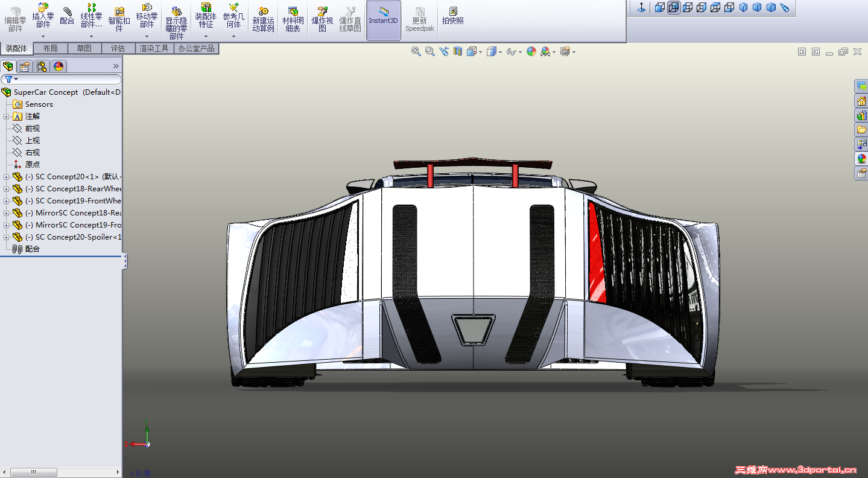Select the 前视 plane in tree

point(32,129)
